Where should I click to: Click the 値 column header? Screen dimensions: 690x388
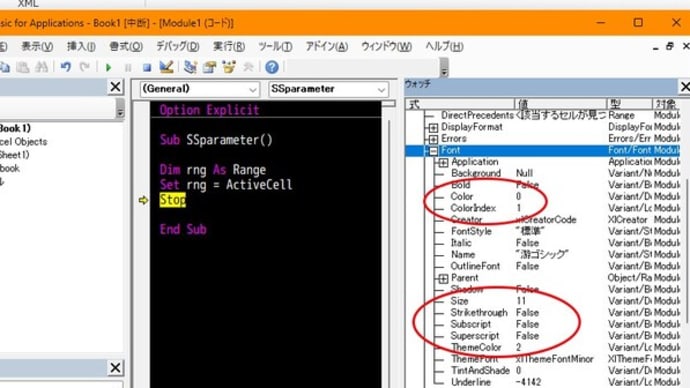pyautogui.click(x=561, y=104)
